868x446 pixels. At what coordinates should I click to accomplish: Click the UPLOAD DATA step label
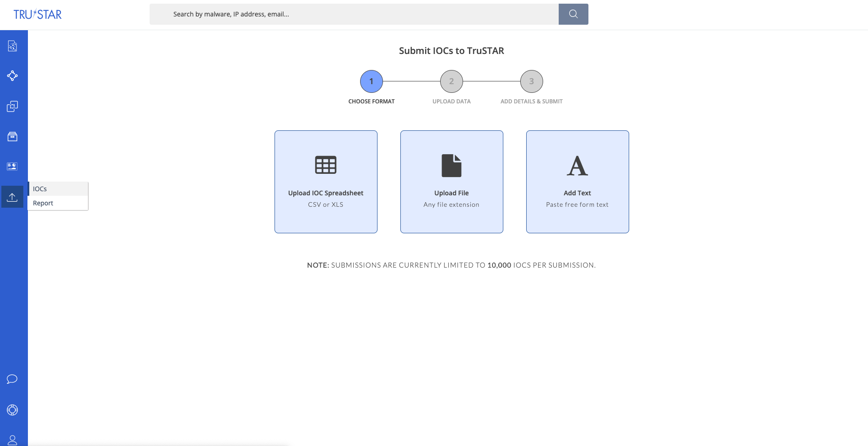coord(452,102)
